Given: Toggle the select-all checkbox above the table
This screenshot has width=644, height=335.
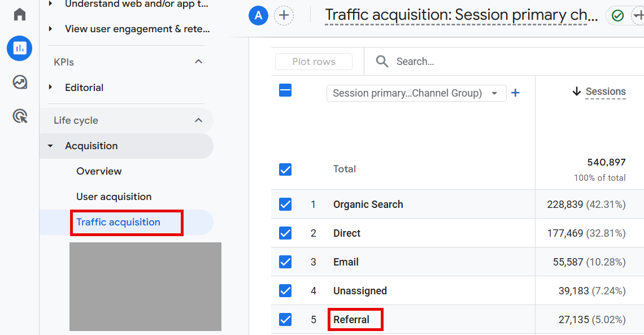Looking at the screenshot, I should (285, 90).
